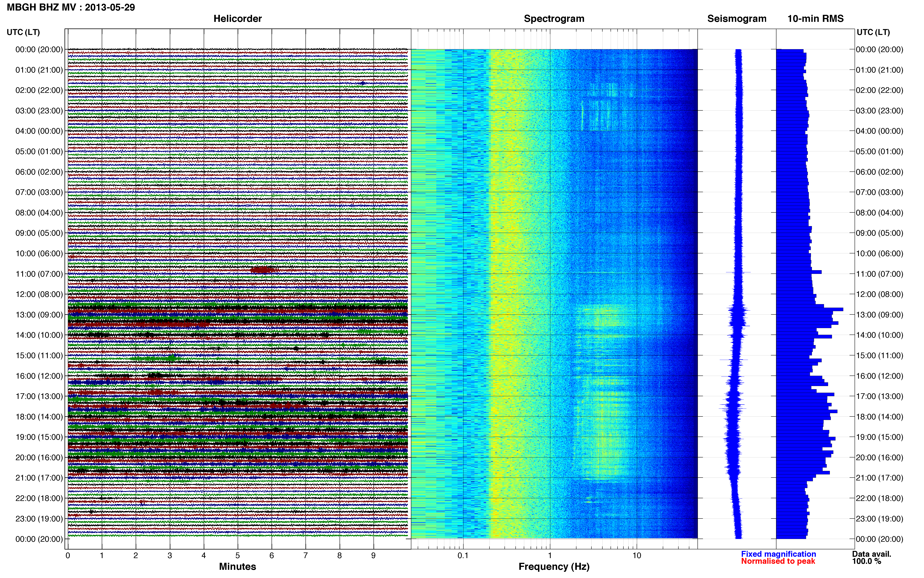Image resolution: width=924 pixels, height=578 pixels.
Task: Click "03:00 (23:00)" on the Helicorder time axis
Action: tap(39, 111)
